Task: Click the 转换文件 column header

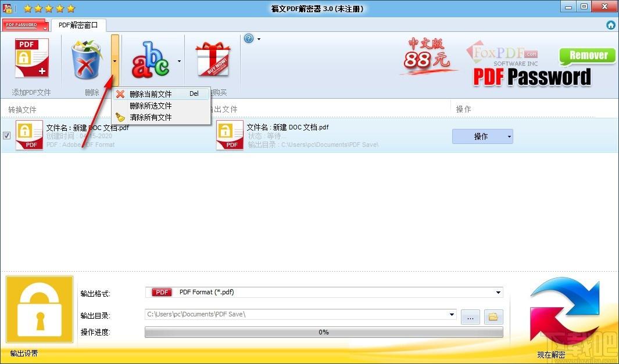Action: coord(22,109)
